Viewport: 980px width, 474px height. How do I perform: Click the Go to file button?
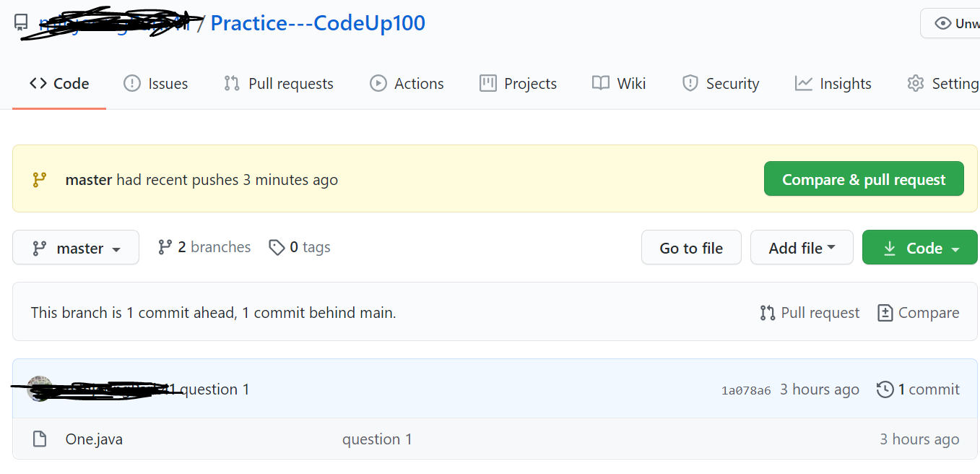(x=691, y=248)
